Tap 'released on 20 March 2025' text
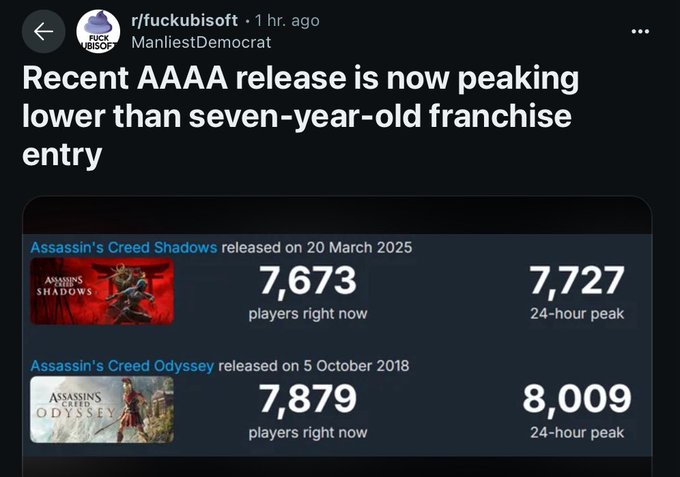680x477 pixels. coord(317,247)
